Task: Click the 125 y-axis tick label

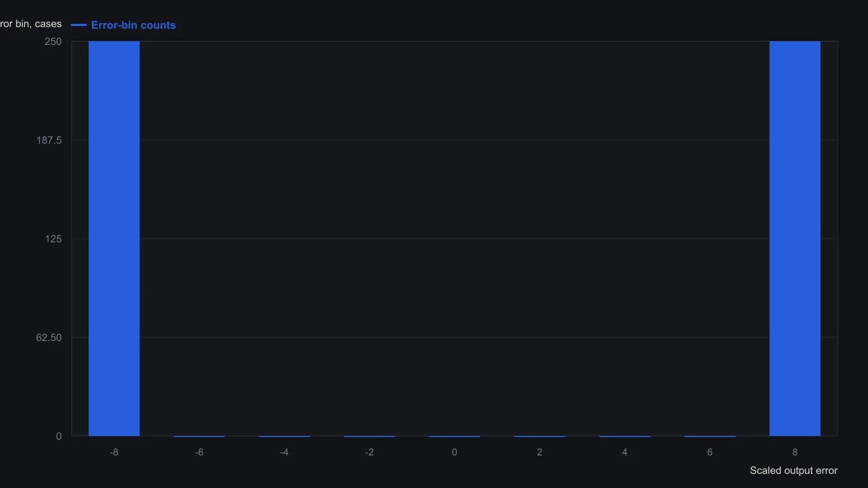Action: point(53,239)
